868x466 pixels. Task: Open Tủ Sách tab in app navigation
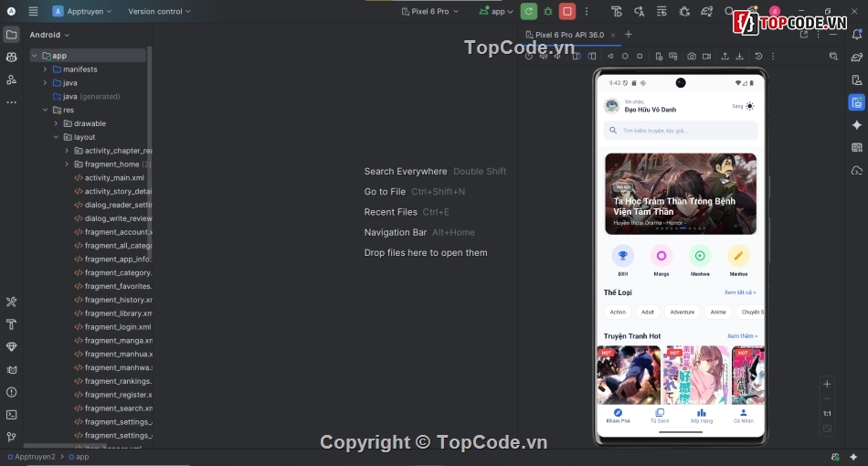coord(660,416)
